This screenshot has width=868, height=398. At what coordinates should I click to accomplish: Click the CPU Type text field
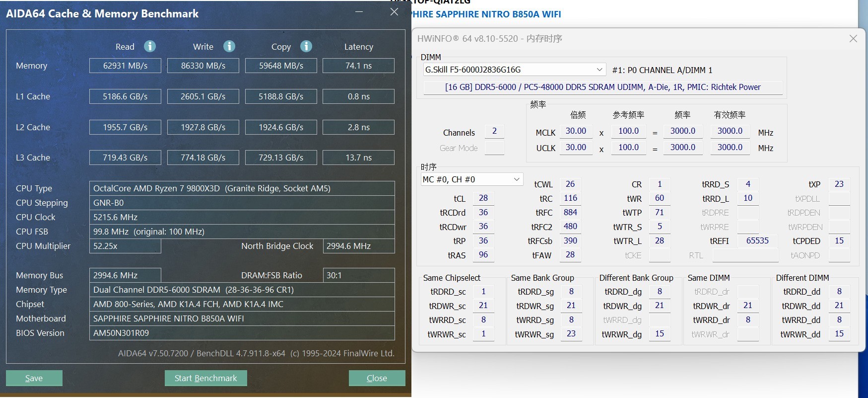[242, 188]
